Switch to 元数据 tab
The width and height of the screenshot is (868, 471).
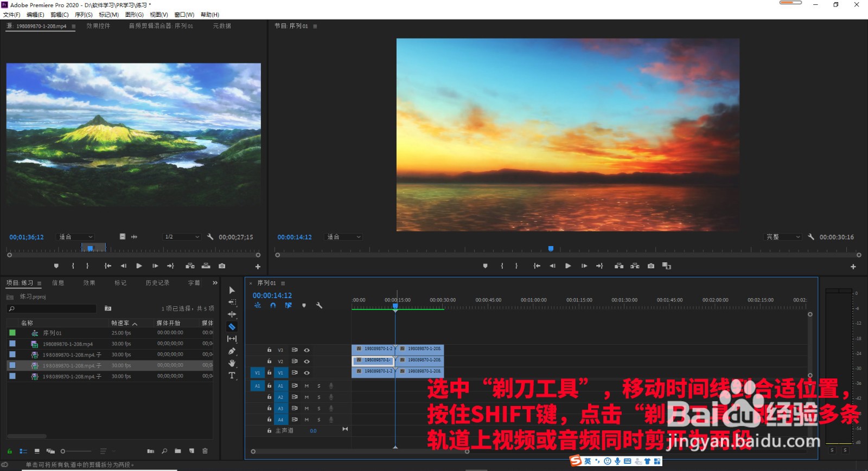click(222, 26)
